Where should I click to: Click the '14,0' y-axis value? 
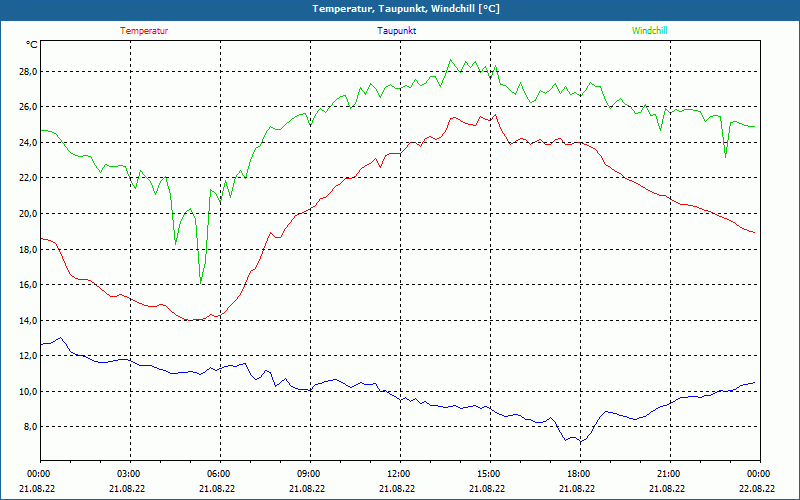28,320
